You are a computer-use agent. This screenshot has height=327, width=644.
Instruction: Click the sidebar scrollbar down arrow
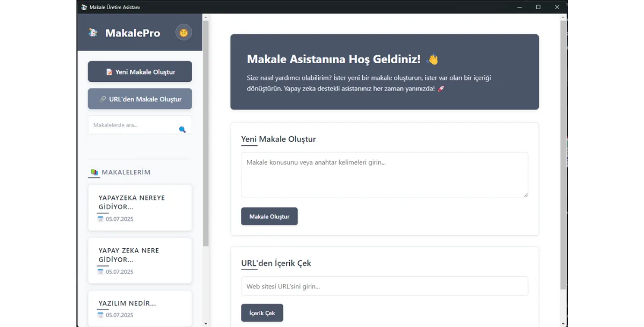point(206,324)
